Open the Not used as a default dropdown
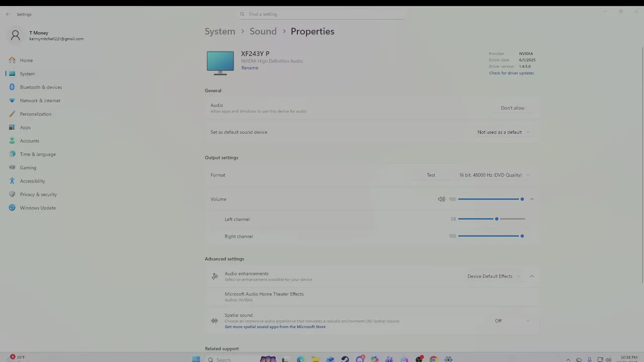644x362 pixels. (x=503, y=132)
